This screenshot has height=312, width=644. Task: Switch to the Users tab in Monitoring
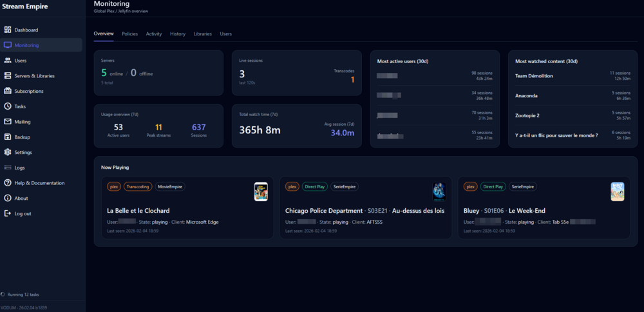click(226, 34)
